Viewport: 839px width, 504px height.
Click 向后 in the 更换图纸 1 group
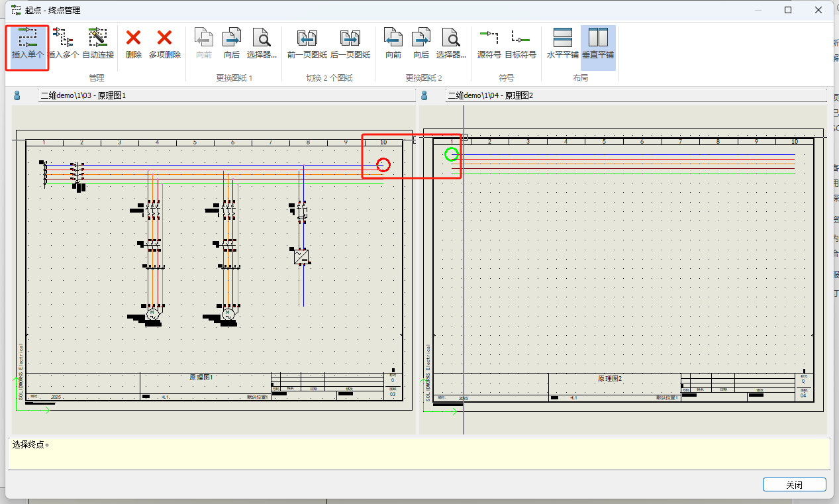[231, 44]
